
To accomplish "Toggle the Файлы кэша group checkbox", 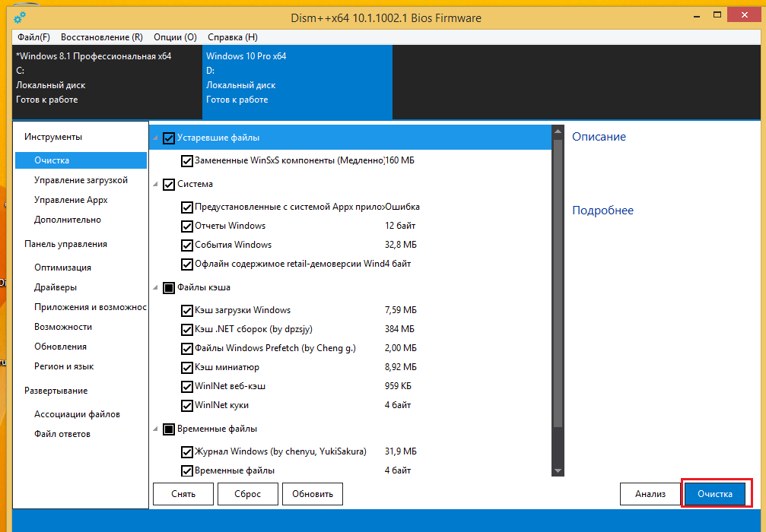I will click(169, 288).
